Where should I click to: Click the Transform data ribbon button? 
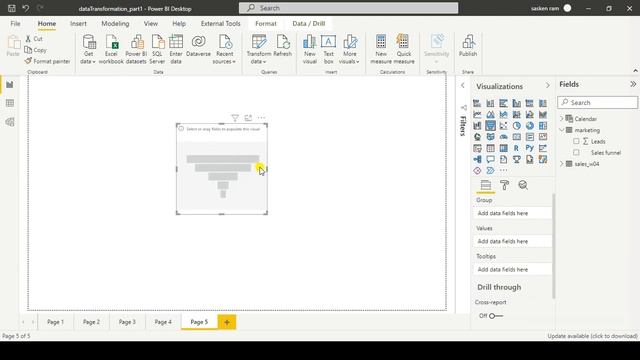(x=259, y=49)
